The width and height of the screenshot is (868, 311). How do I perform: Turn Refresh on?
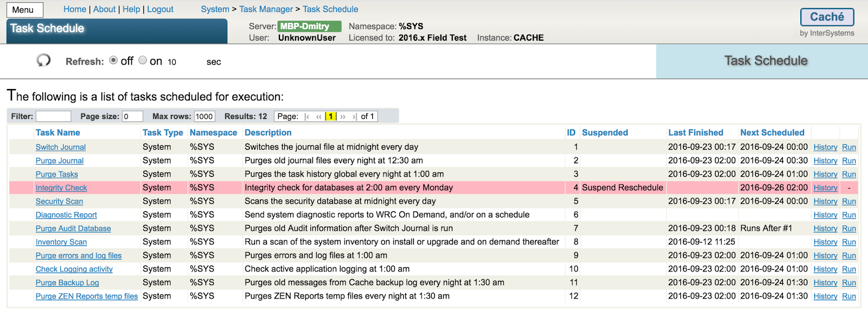click(x=143, y=60)
